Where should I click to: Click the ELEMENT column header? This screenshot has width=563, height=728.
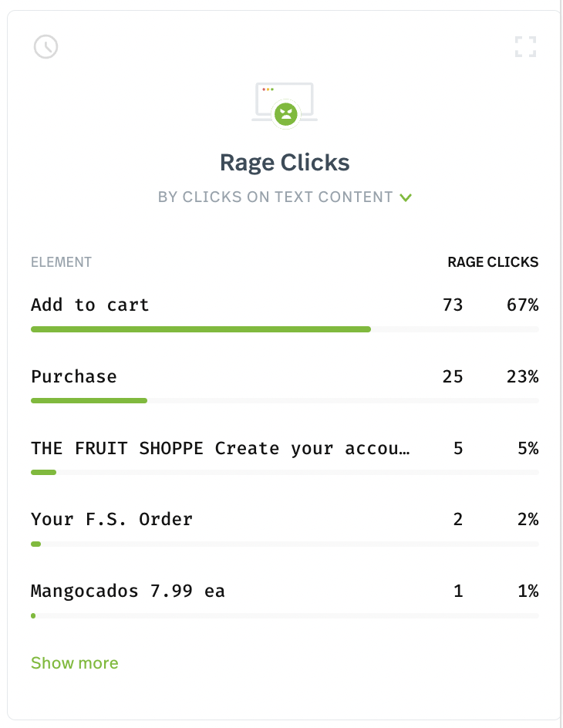pyautogui.click(x=61, y=262)
